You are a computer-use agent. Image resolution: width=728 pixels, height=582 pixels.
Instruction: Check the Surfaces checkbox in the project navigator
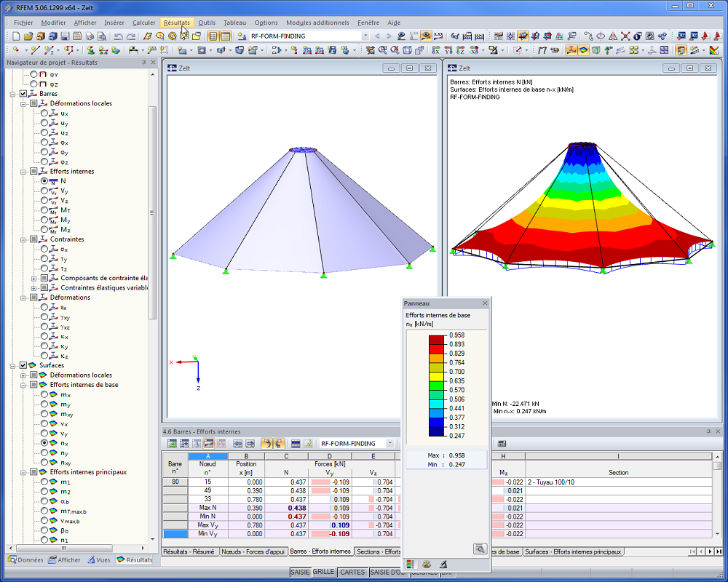tap(23, 365)
